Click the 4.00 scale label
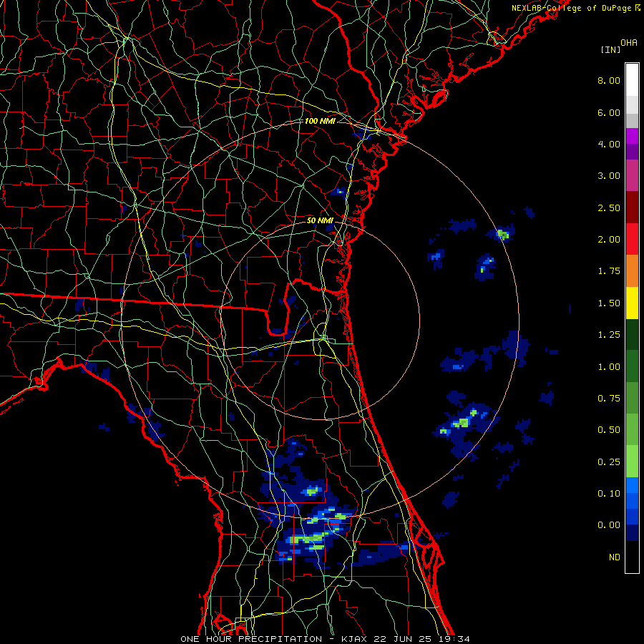This screenshot has height=644, width=644. coord(609,144)
